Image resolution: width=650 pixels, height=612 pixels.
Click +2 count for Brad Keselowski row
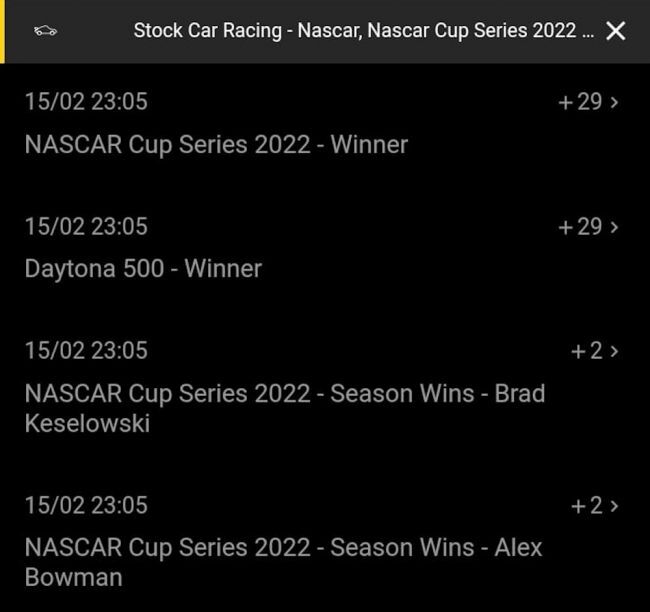pyautogui.click(x=586, y=351)
